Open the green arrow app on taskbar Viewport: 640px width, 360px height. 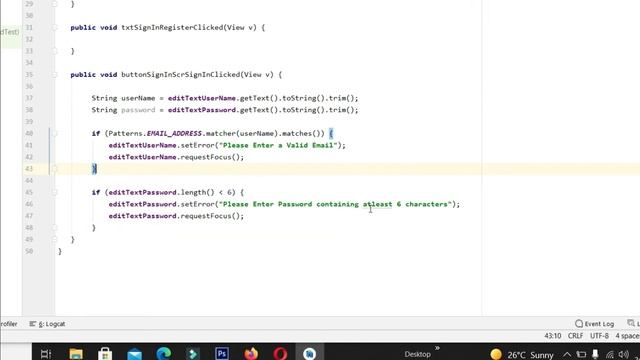click(x=193, y=353)
